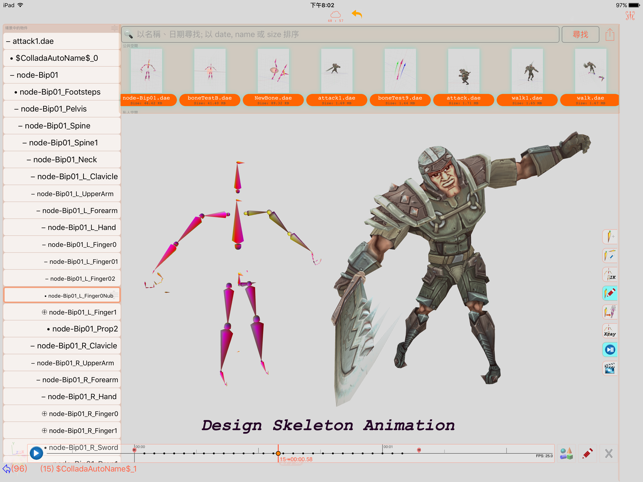Open NewBone.dae thumbnail
Viewport: 643px width, 482px height.
pyautogui.click(x=274, y=71)
